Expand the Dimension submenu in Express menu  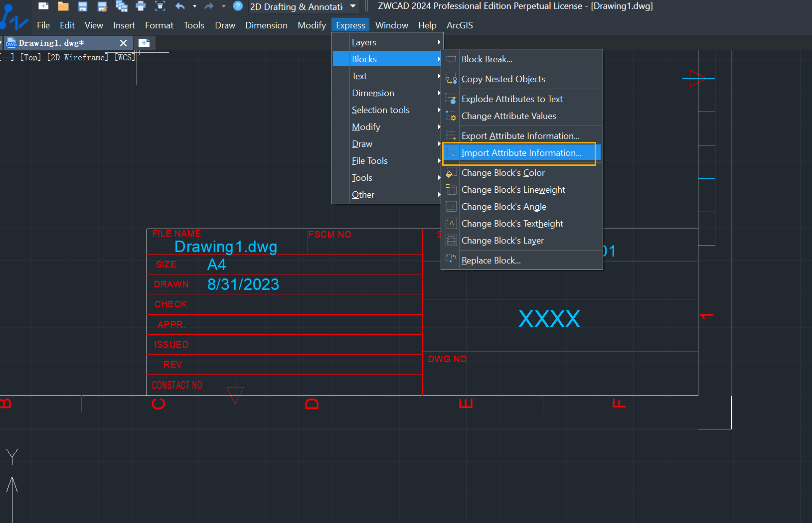387,93
